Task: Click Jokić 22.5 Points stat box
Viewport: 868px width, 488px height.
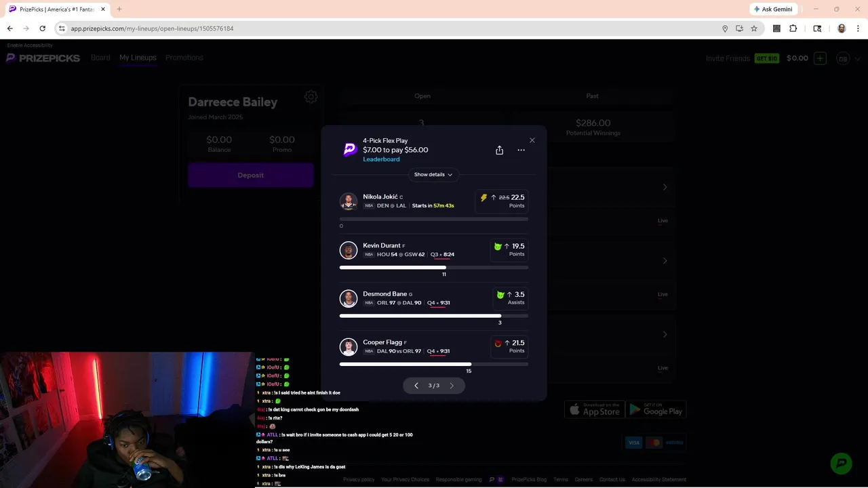Action: coord(502,201)
